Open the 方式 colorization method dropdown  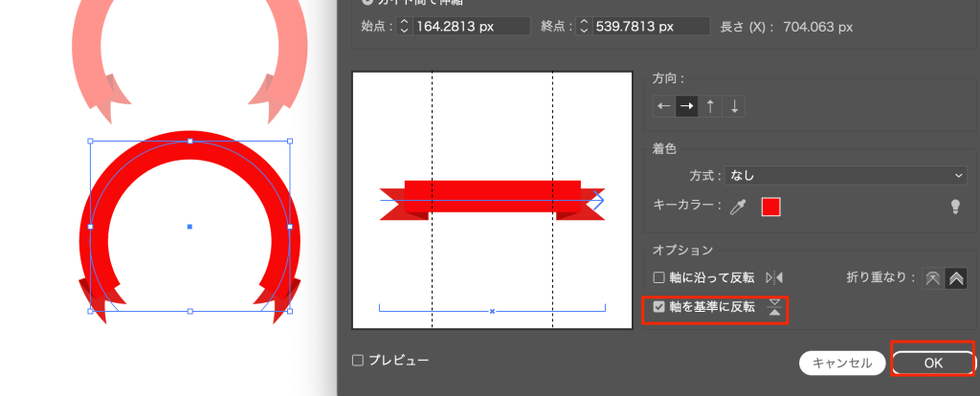pos(846,175)
